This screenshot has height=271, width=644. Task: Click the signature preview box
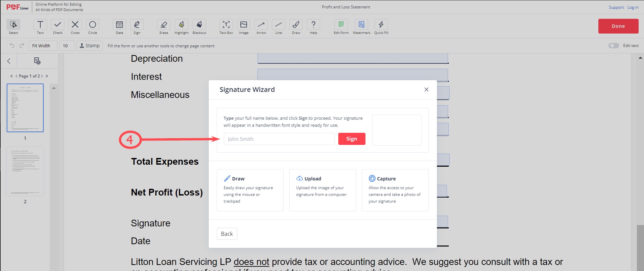click(397, 130)
